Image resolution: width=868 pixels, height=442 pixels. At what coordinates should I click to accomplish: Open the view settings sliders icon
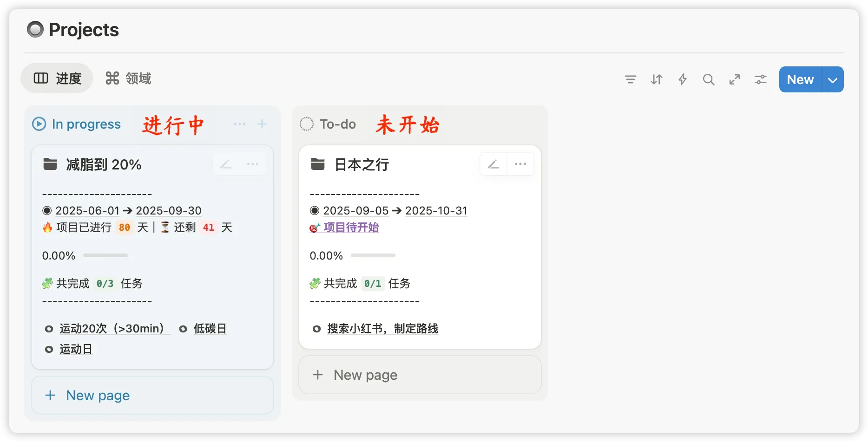pos(761,79)
